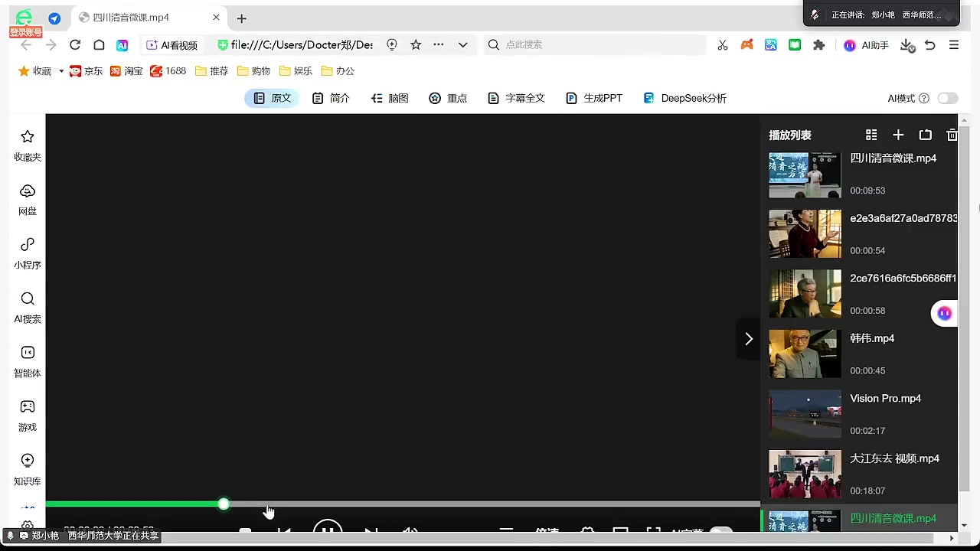
Task: Open the downloads manager
Action: pos(907,46)
